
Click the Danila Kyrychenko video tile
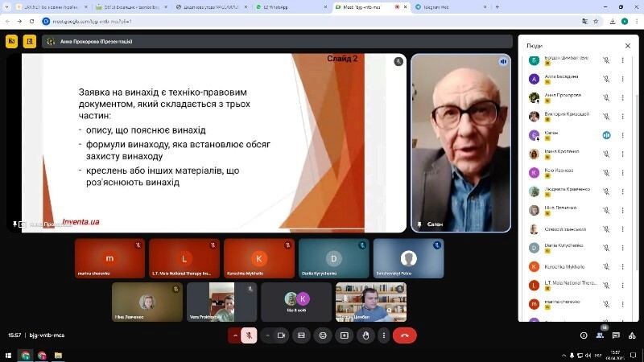coord(334,258)
